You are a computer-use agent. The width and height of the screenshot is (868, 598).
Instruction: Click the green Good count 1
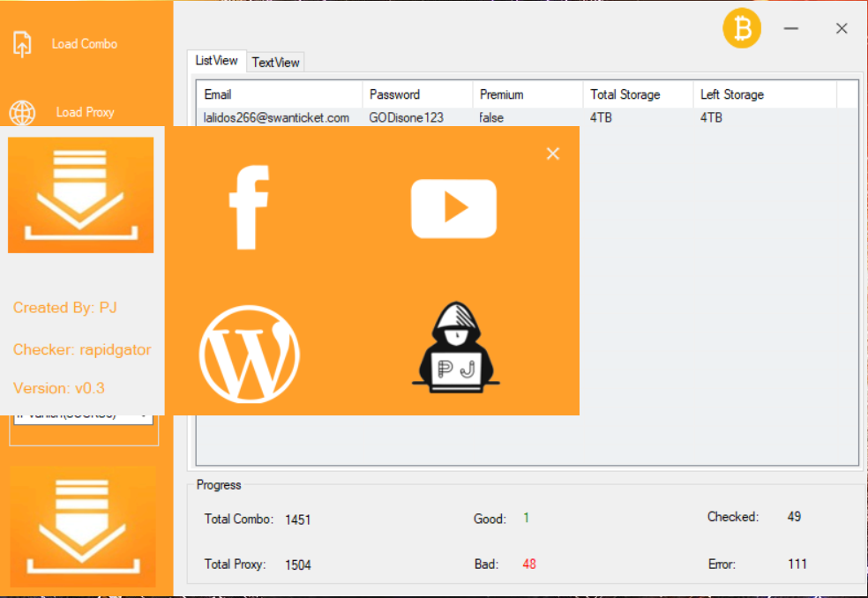pos(526,519)
